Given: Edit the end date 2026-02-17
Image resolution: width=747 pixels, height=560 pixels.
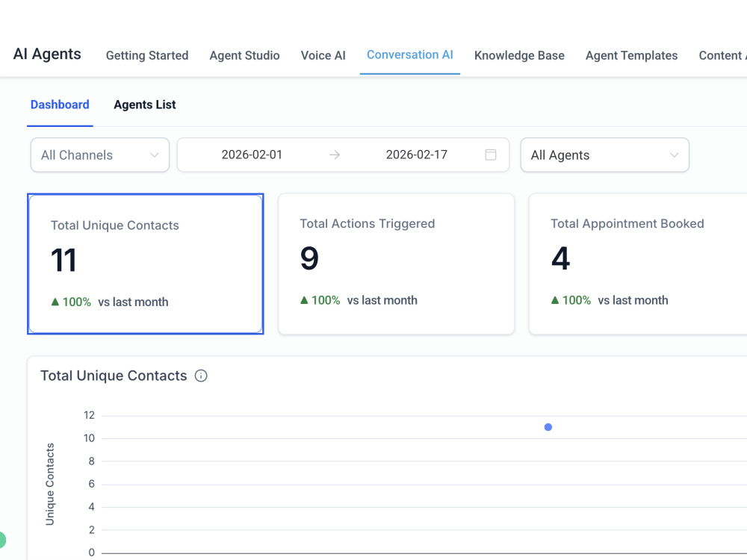Looking at the screenshot, I should [416, 155].
